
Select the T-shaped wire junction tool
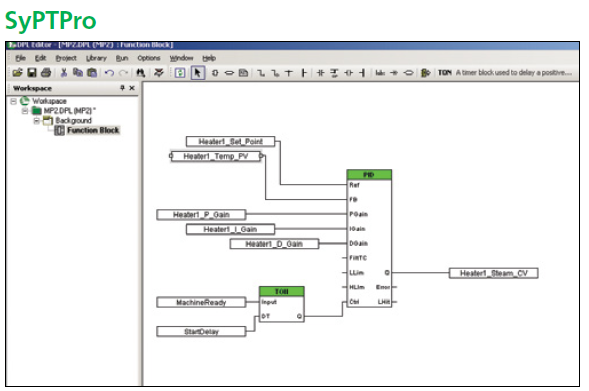click(x=289, y=73)
